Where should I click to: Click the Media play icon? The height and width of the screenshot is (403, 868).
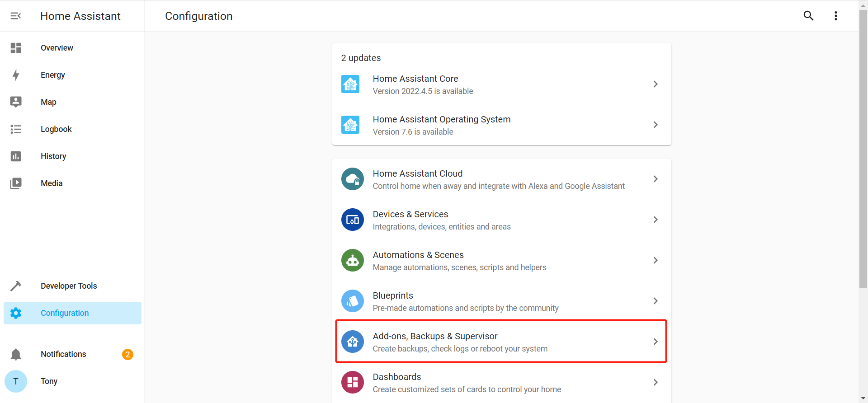coord(16,183)
